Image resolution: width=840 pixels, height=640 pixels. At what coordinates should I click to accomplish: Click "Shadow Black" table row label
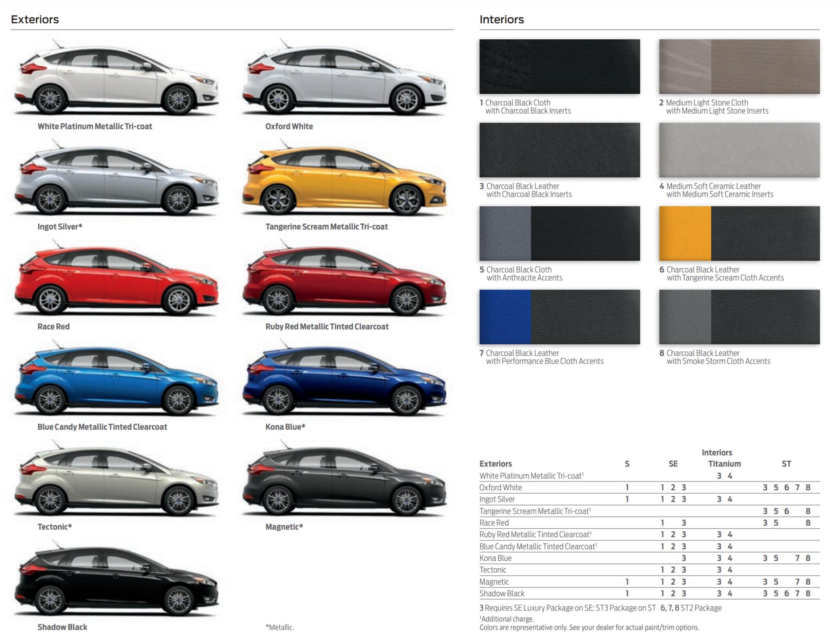tap(502, 593)
